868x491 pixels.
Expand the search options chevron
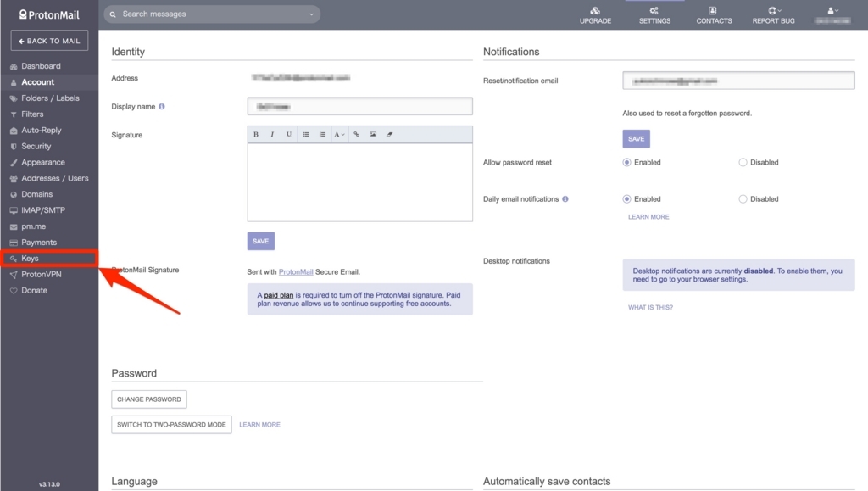(x=311, y=14)
